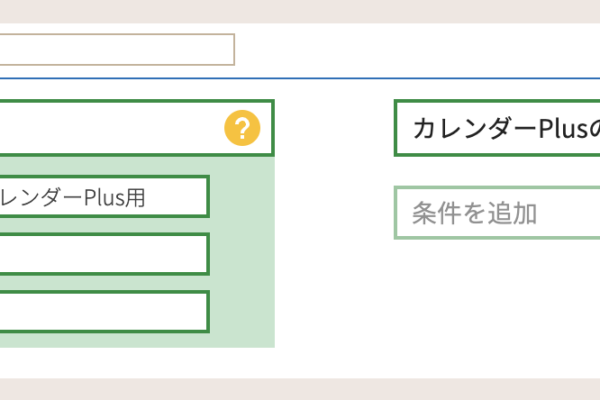
Task: Click the カレンダーPlus用 text field
Action: point(103,197)
